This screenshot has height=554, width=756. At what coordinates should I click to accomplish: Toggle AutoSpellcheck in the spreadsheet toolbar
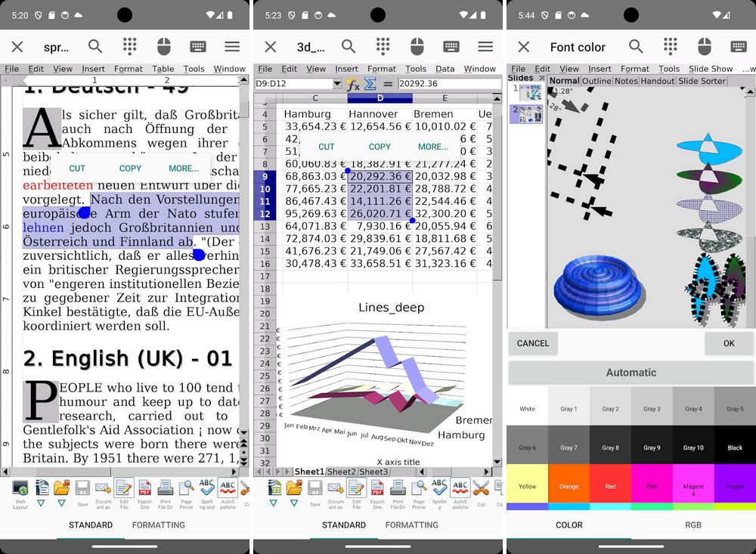click(x=460, y=487)
